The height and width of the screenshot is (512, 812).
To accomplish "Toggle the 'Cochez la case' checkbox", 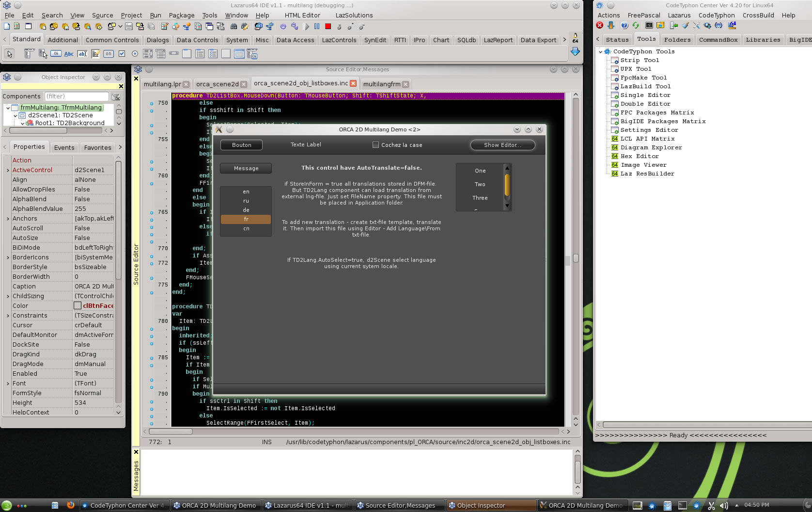I will tap(375, 144).
